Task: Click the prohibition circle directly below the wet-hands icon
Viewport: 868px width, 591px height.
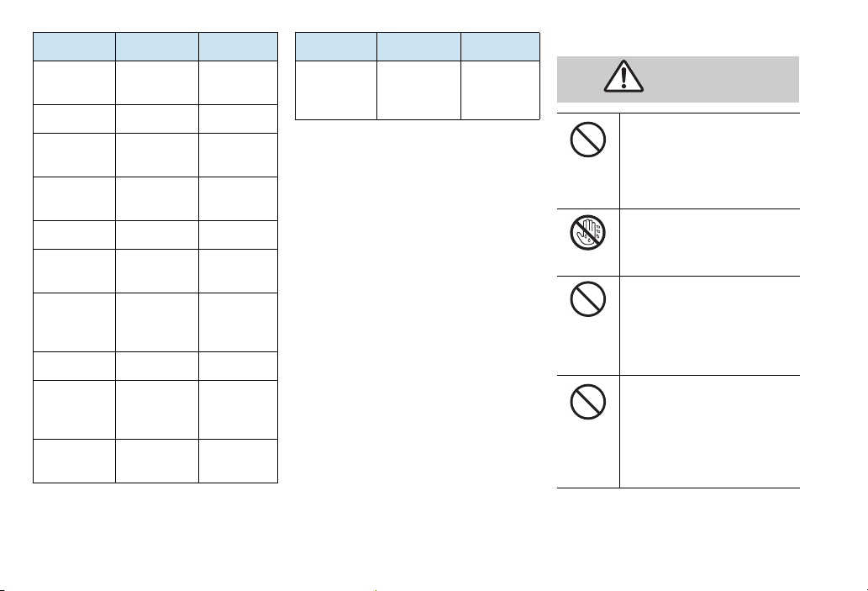Action: pyautogui.click(x=587, y=299)
